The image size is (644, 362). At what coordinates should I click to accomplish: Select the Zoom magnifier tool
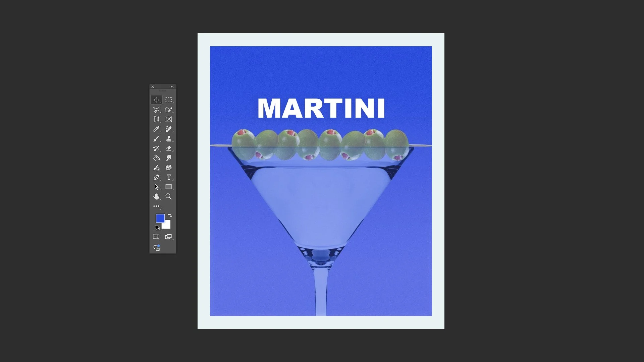point(169,197)
